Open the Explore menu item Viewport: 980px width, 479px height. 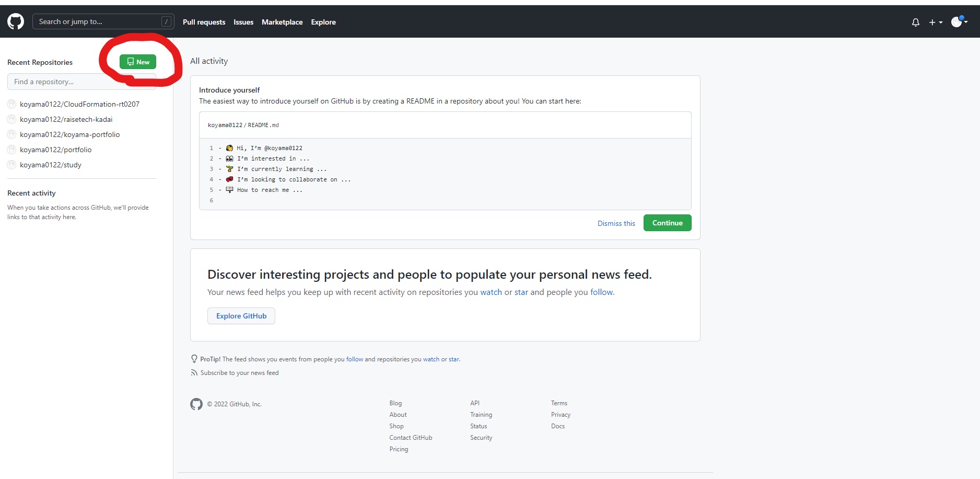323,22
